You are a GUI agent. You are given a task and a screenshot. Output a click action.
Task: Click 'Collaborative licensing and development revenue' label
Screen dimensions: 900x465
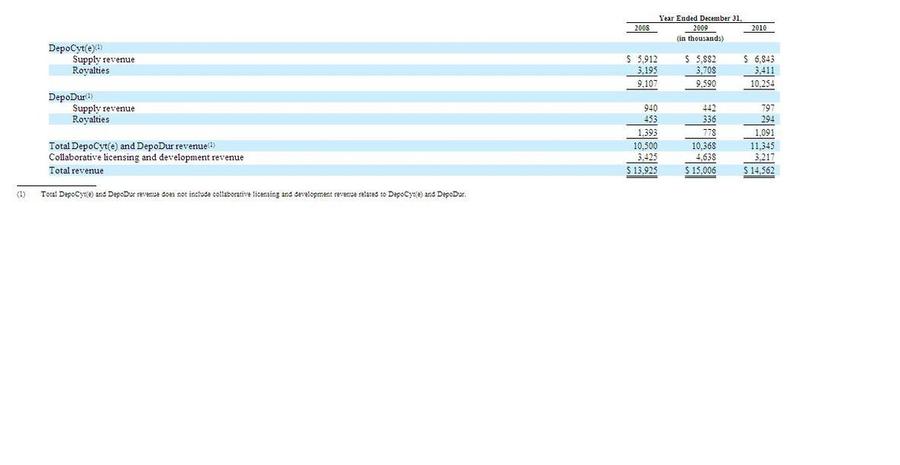click(146, 157)
